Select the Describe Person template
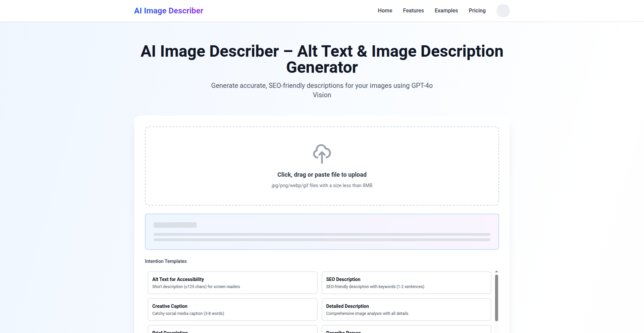Screen dimensions: 644x333 coord(406,330)
